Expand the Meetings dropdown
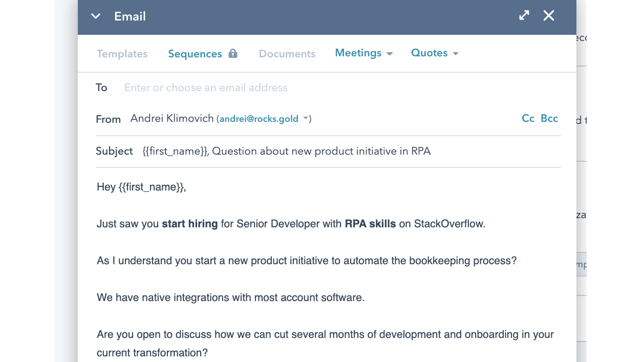644x362 pixels. (x=363, y=53)
